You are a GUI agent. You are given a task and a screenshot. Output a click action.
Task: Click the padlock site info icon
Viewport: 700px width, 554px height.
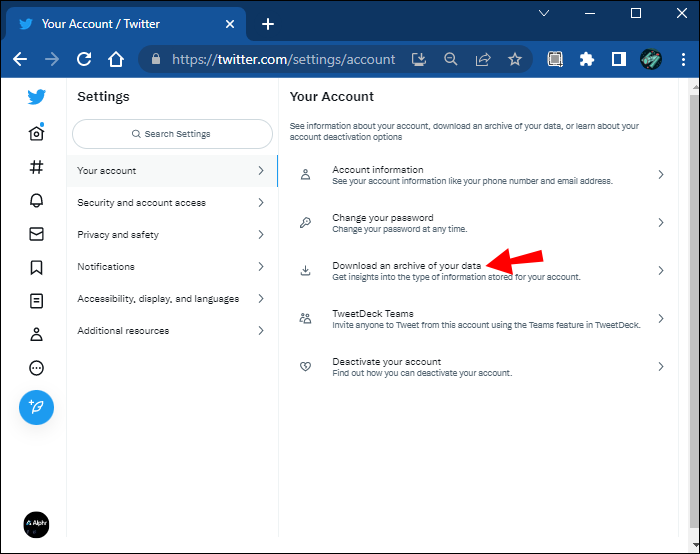point(156,59)
